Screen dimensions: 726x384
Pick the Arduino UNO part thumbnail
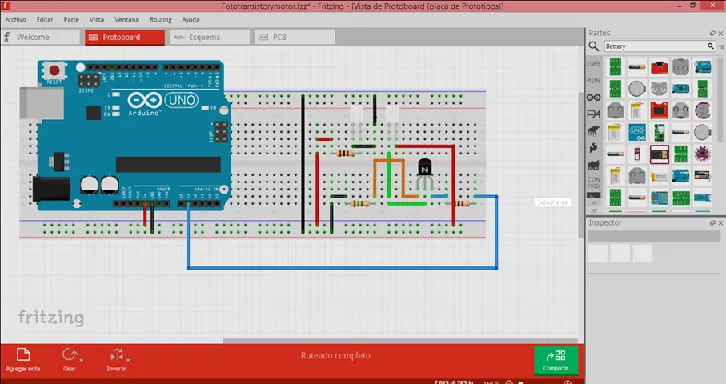tap(637, 132)
